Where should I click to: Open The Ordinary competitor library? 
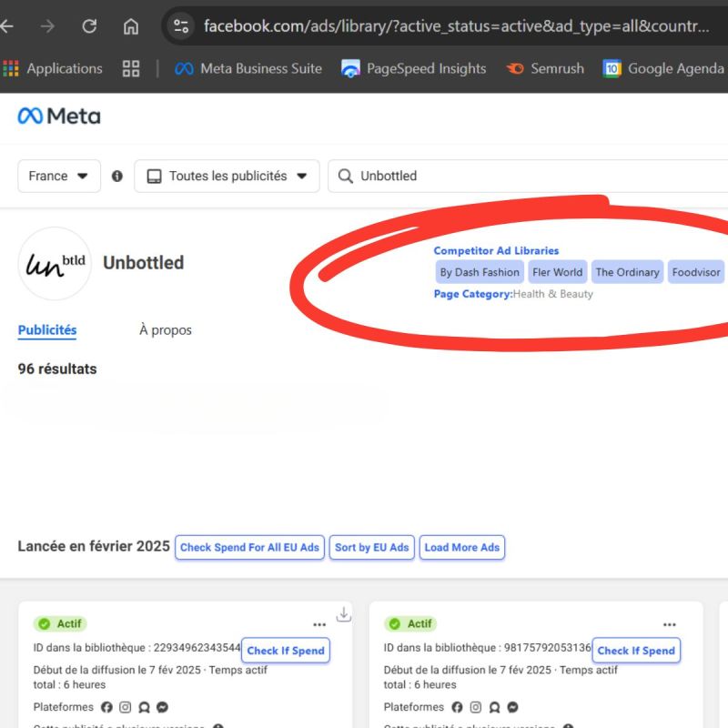[x=627, y=272]
